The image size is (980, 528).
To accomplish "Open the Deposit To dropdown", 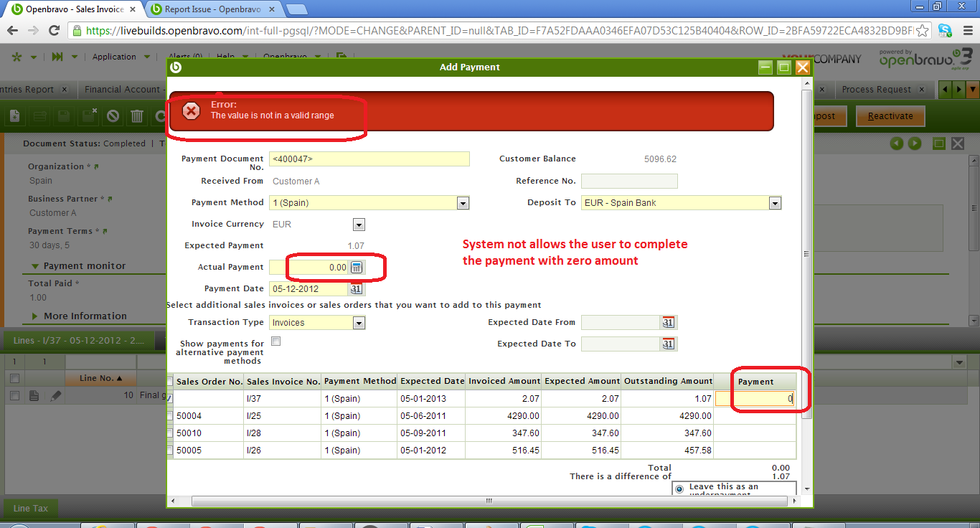I will (774, 203).
